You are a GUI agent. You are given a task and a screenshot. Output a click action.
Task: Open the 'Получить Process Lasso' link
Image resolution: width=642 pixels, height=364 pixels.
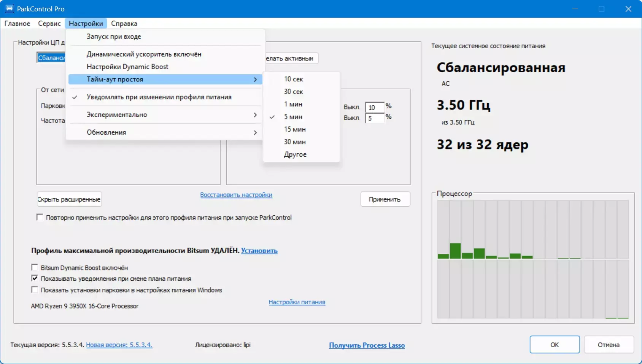(367, 345)
